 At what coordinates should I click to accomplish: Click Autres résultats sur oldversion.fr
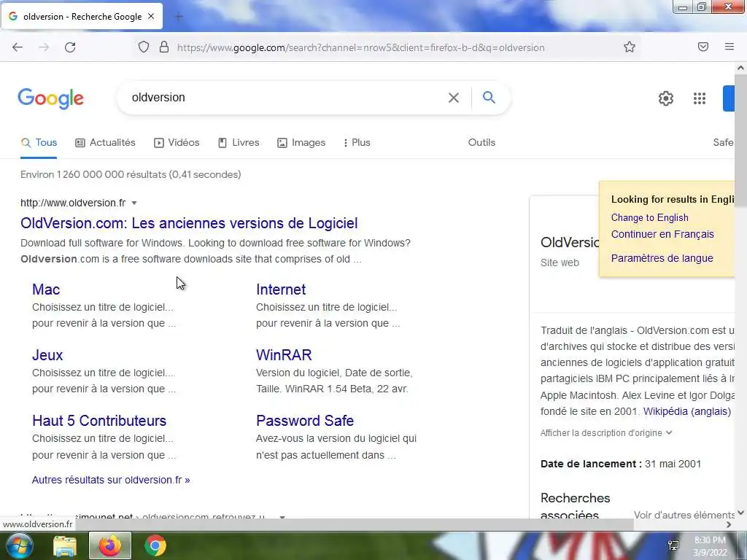[x=111, y=480]
